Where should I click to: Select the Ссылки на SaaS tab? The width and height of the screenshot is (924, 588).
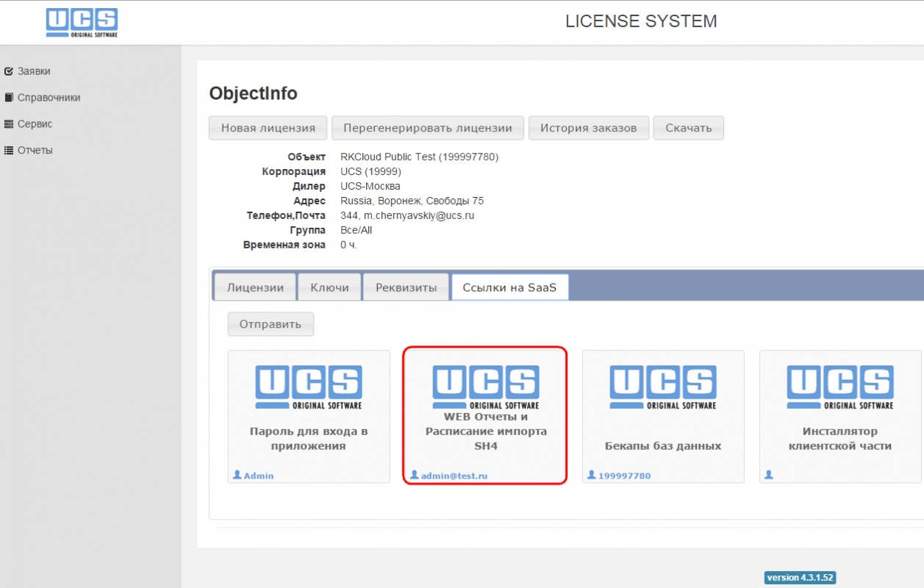(x=509, y=287)
